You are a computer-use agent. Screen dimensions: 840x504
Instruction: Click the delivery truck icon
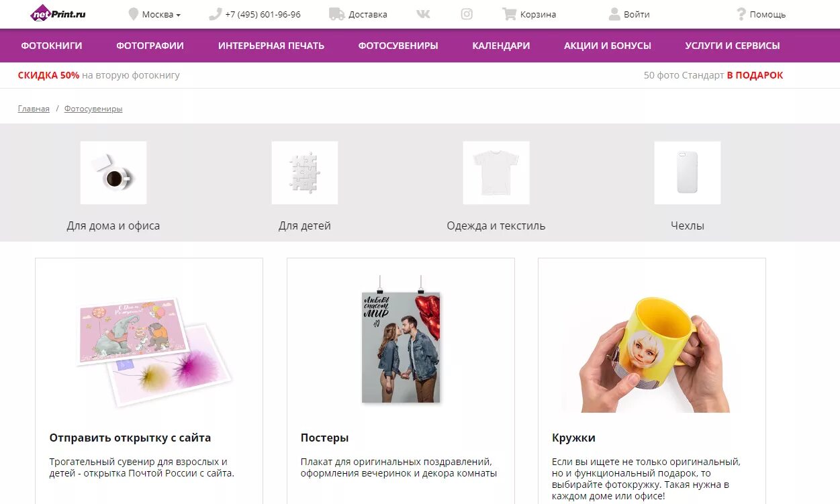click(337, 14)
